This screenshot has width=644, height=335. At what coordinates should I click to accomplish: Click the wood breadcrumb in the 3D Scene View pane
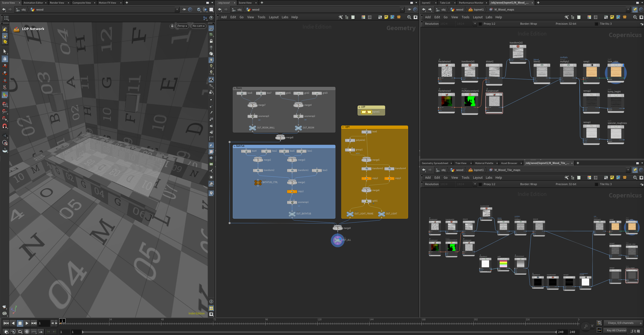[40, 10]
